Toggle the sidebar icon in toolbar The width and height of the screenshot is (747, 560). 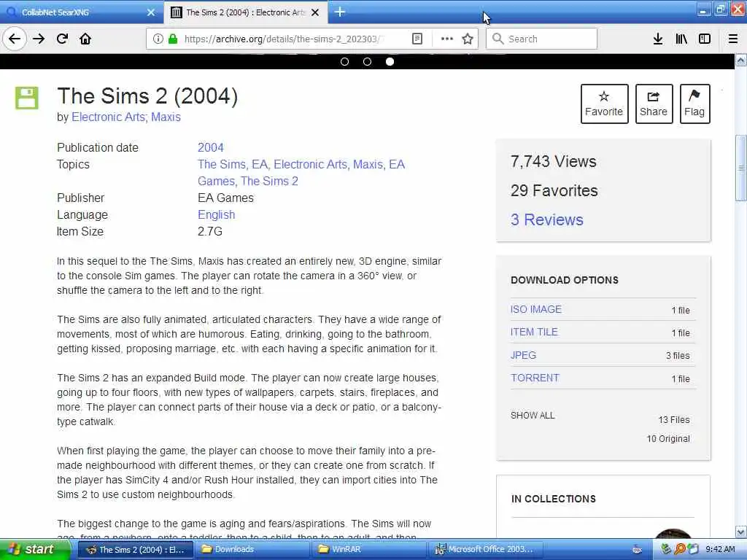pos(705,39)
